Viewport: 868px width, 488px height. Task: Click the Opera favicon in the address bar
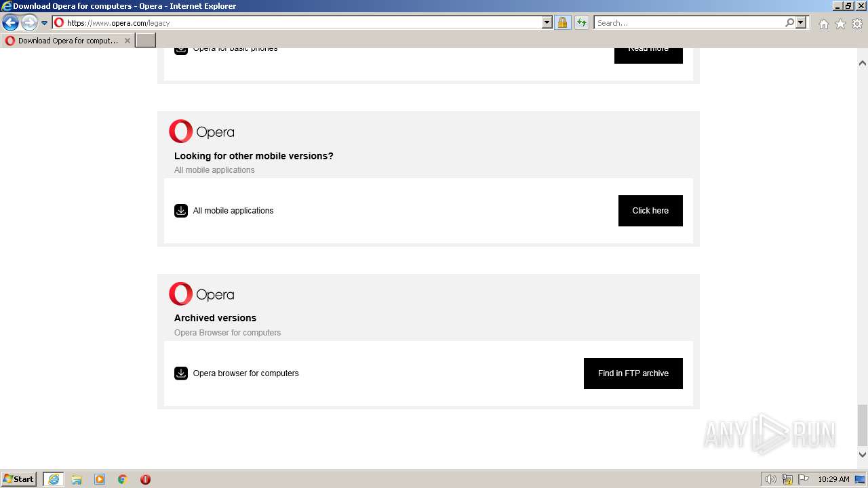(x=59, y=22)
